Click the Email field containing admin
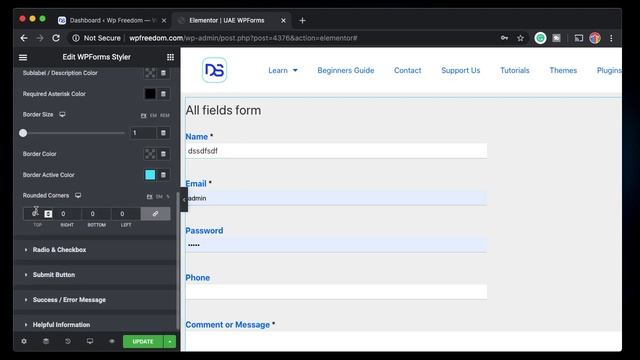The image size is (640, 360). tap(336, 198)
